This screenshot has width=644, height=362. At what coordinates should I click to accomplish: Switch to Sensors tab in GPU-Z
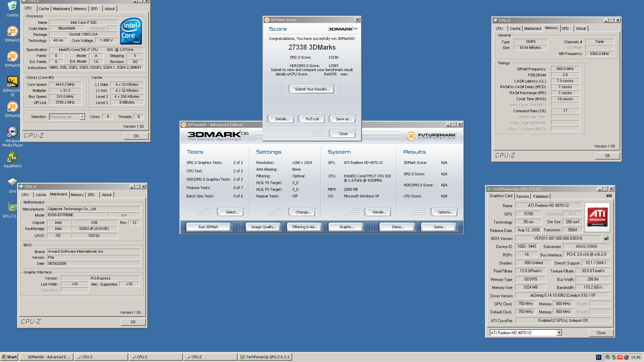(522, 196)
